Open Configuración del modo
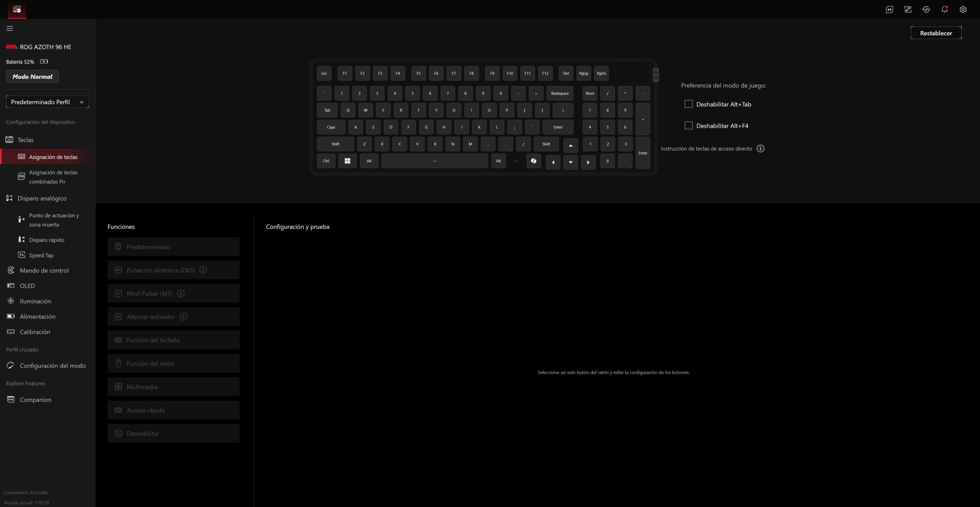 [x=52, y=366]
